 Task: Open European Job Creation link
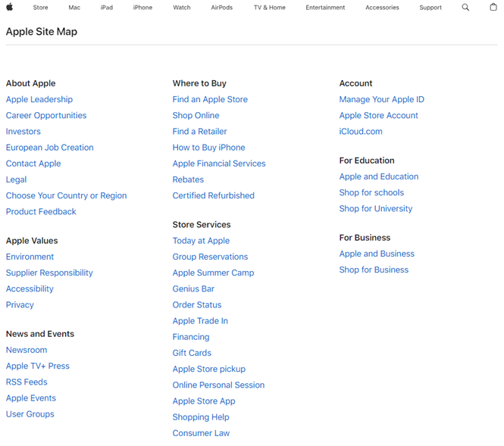click(x=49, y=148)
